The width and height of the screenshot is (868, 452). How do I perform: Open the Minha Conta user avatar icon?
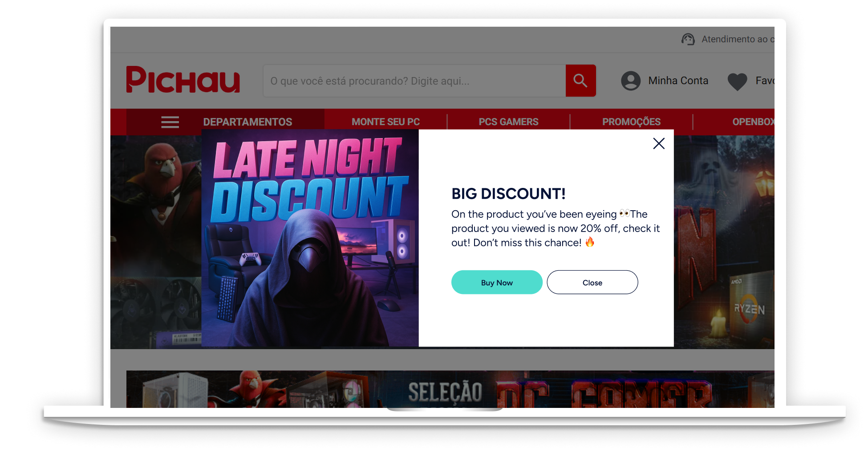(x=631, y=81)
